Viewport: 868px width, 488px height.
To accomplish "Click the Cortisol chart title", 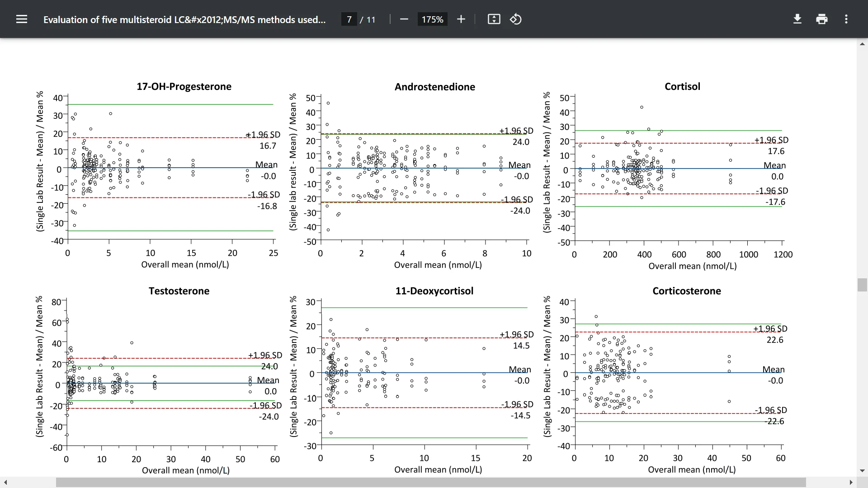I will click(682, 86).
